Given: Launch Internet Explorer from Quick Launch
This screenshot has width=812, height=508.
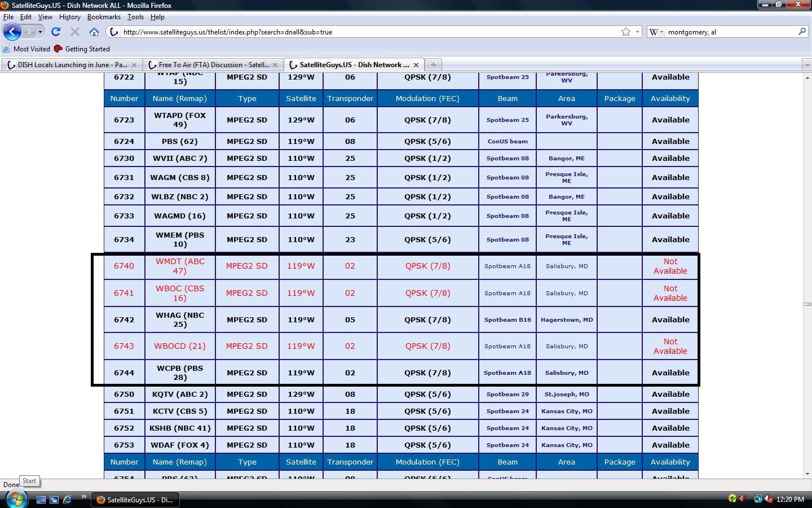Looking at the screenshot, I should [67, 500].
